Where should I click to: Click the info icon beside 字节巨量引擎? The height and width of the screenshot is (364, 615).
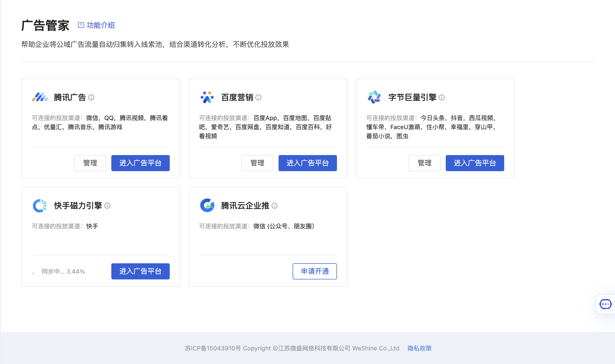[x=442, y=97]
